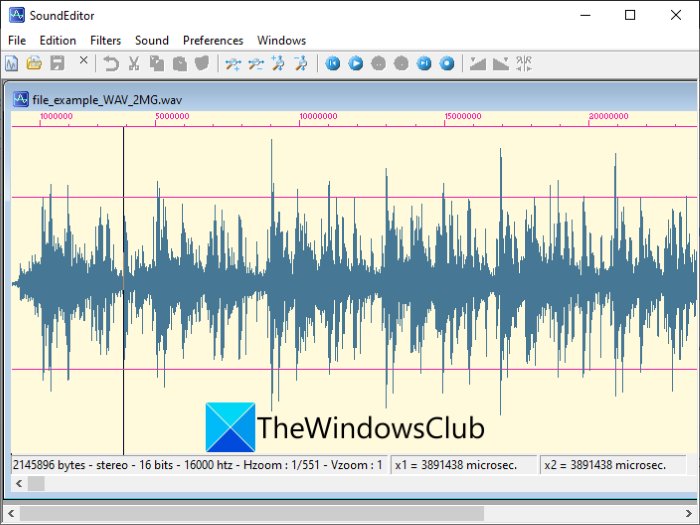Open the File menu
The width and height of the screenshot is (700, 525).
pos(17,40)
